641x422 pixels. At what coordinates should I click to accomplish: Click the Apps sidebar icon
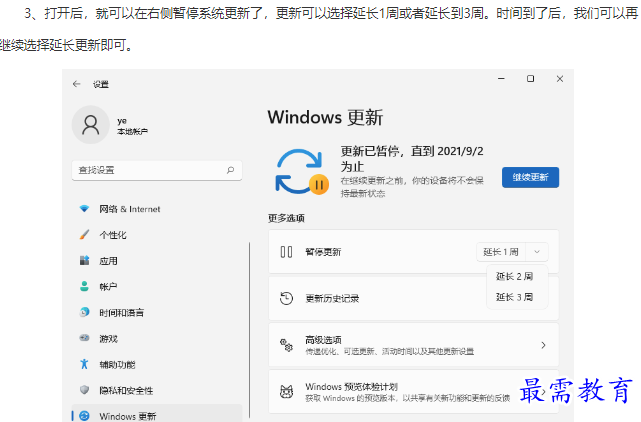pyautogui.click(x=84, y=260)
